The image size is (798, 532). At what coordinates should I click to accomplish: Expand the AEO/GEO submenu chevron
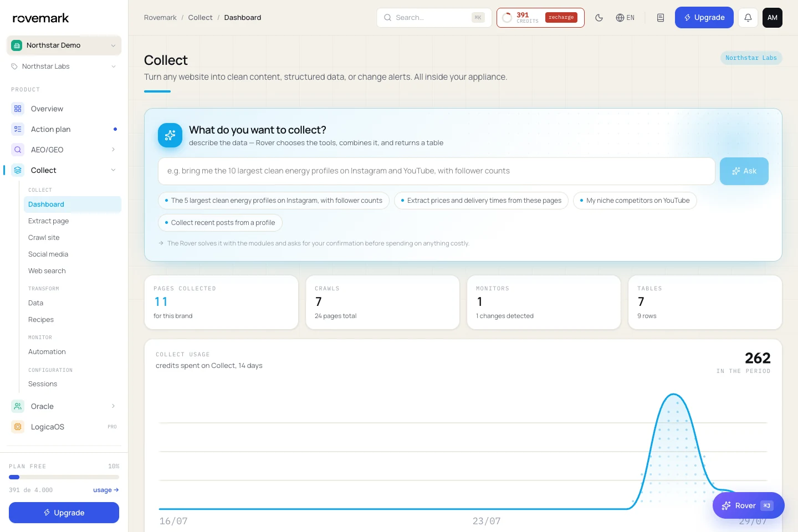coord(113,150)
